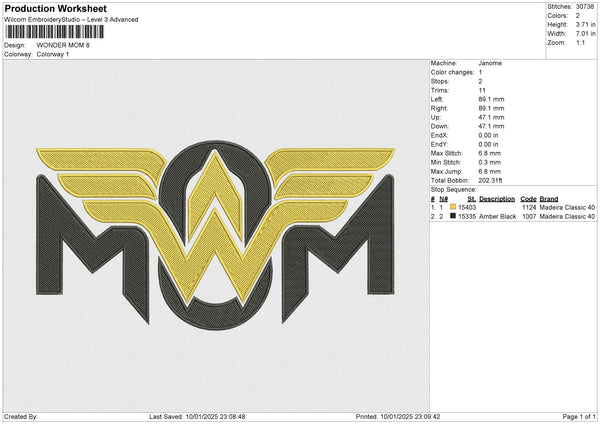Click the 'Amber Black' description
Screen dimensions: 600x424
(498, 217)
